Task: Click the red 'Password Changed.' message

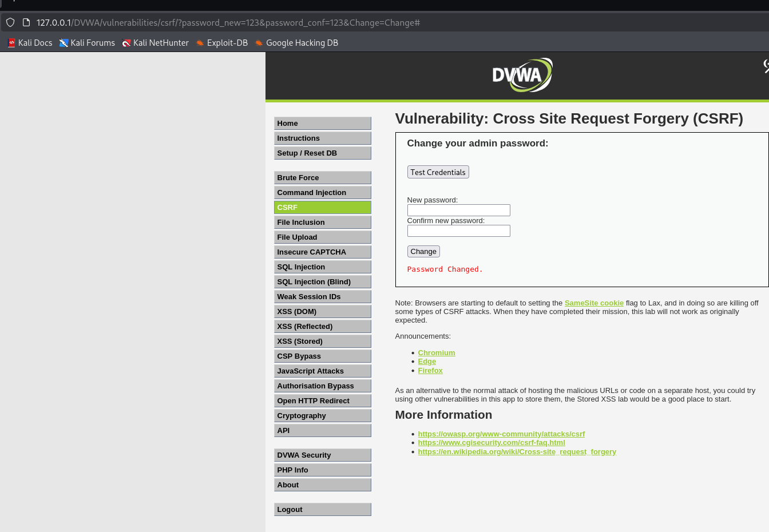Action: click(x=445, y=269)
